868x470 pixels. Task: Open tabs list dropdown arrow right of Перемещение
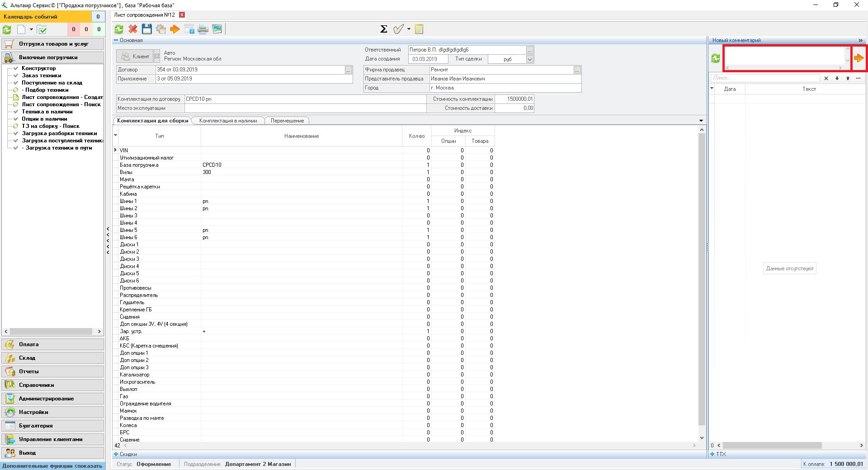701,121
